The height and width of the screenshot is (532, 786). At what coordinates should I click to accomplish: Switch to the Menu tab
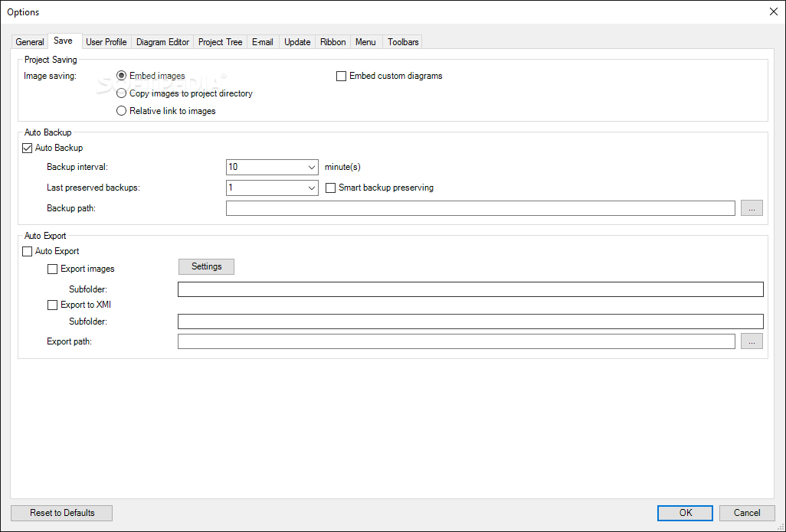pyautogui.click(x=365, y=42)
